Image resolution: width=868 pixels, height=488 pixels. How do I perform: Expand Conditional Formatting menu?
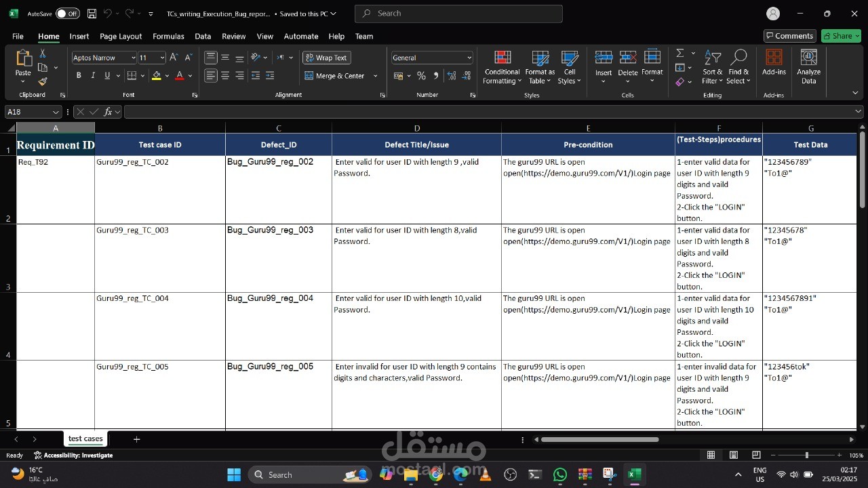pos(502,67)
